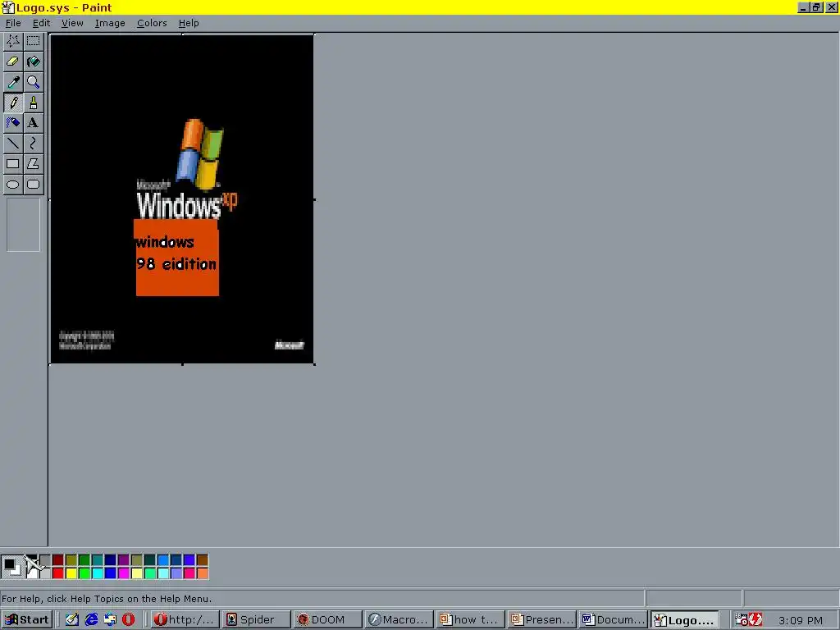This screenshot has height=630, width=840.
Task: Switch to the DOOM taskbar window
Action: 327,620
